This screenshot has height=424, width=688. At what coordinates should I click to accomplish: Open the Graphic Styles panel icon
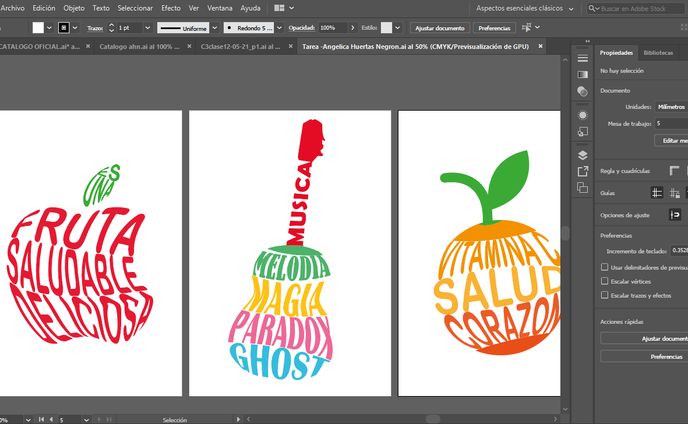(x=582, y=131)
